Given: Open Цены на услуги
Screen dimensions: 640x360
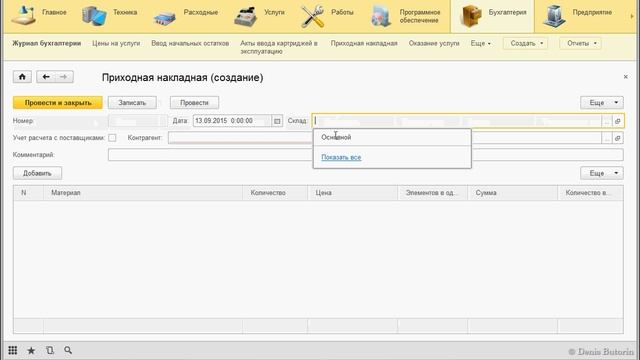Looking at the screenshot, I should click(116, 43).
